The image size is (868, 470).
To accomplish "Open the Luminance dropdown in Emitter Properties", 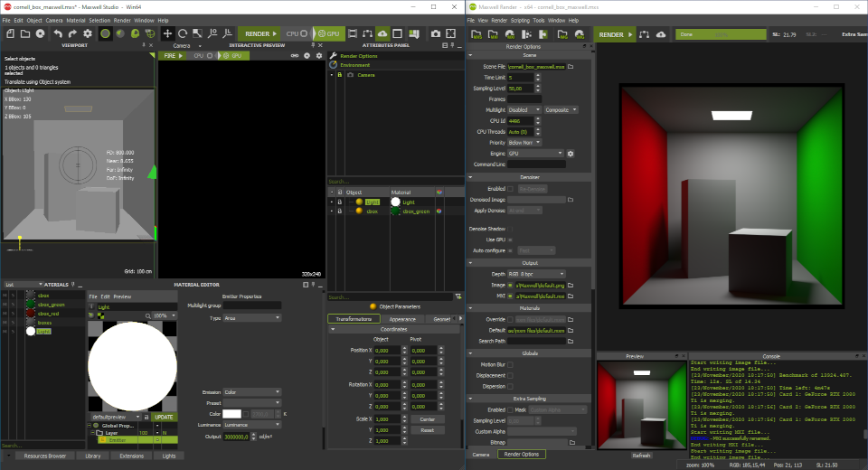I will (x=252, y=425).
